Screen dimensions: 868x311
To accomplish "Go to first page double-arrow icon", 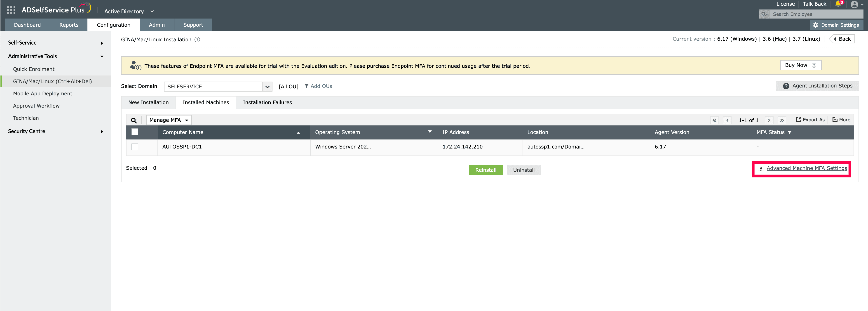I will [x=714, y=120].
